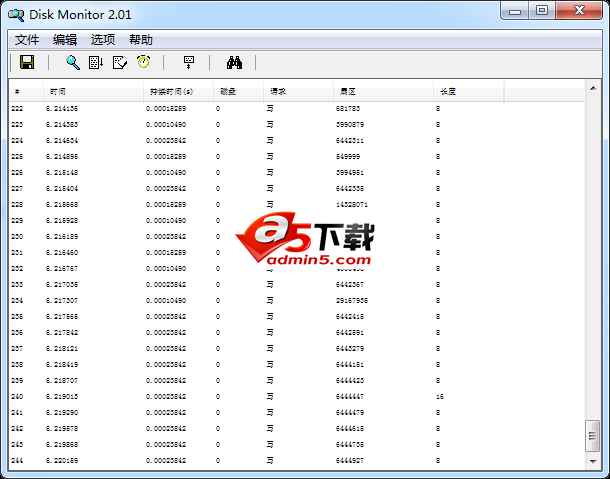Maximize the Disk Monitor window
Image resolution: width=610 pixels, height=479 pixels.
[x=542, y=11]
